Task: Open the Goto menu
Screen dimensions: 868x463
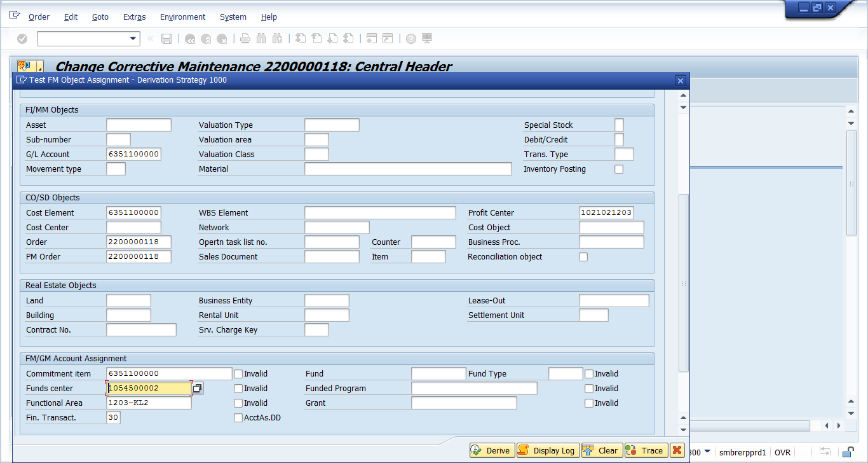Action: point(100,17)
